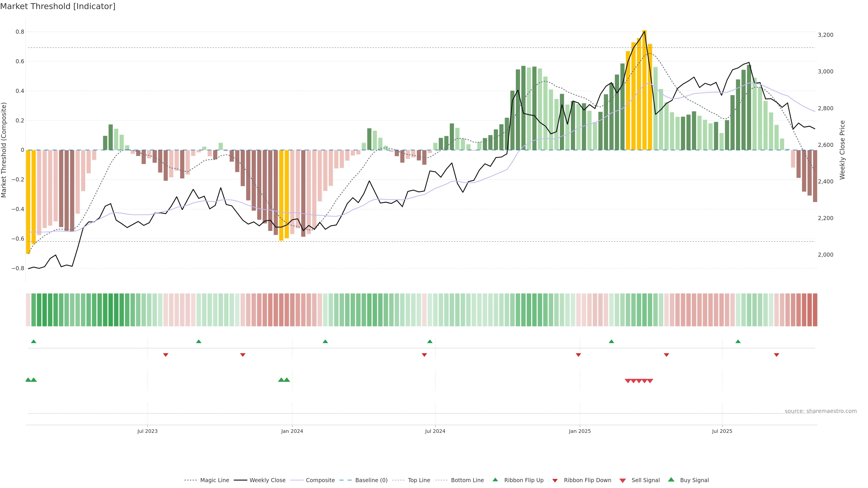Click the Jan 2025 x-axis label
The image size is (868, 488).
coord(580,431)
